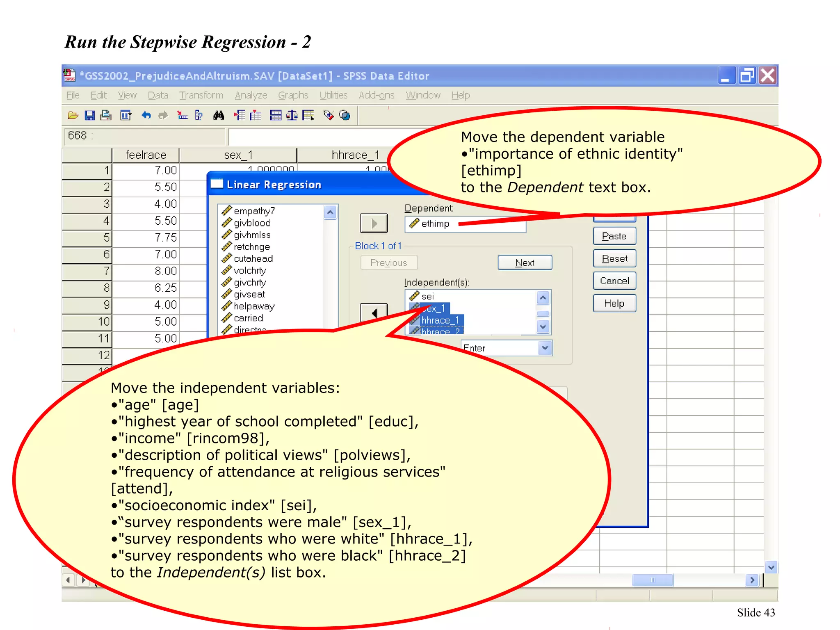Open the Variables info icon
Viewport: 840px width, 630px height.
tap(199, 116)
